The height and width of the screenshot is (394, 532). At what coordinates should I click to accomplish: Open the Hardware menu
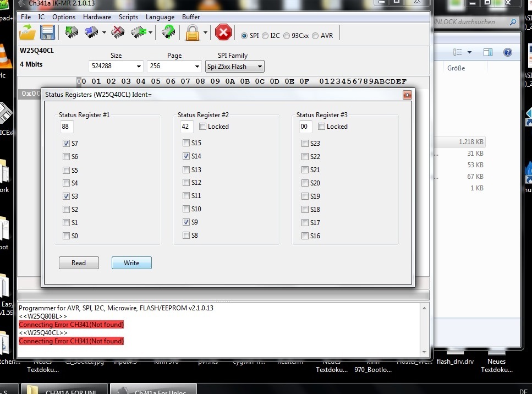(x=97, y=17)
